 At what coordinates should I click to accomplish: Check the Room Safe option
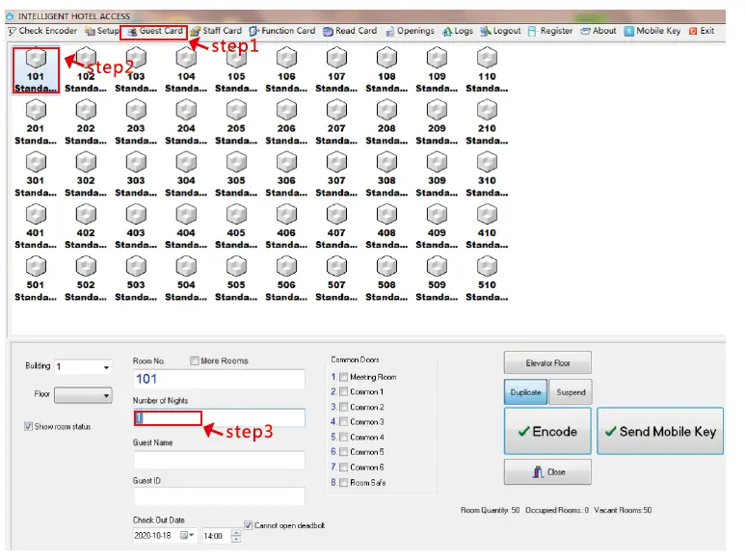[x=344, y=483]
